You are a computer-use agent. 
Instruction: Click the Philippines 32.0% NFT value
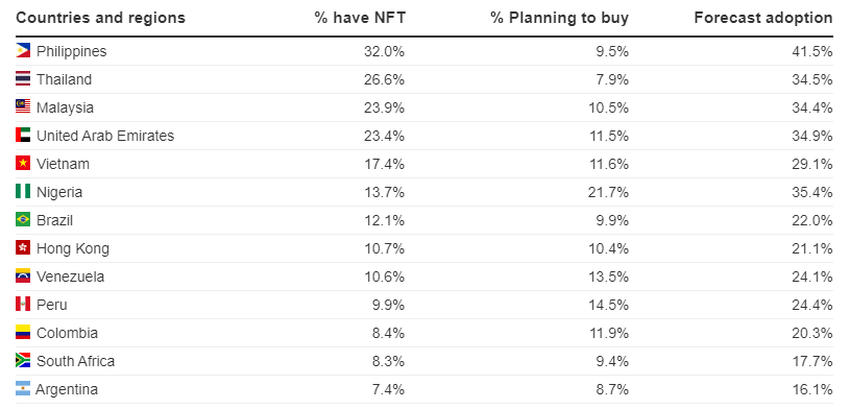[385, 51]
